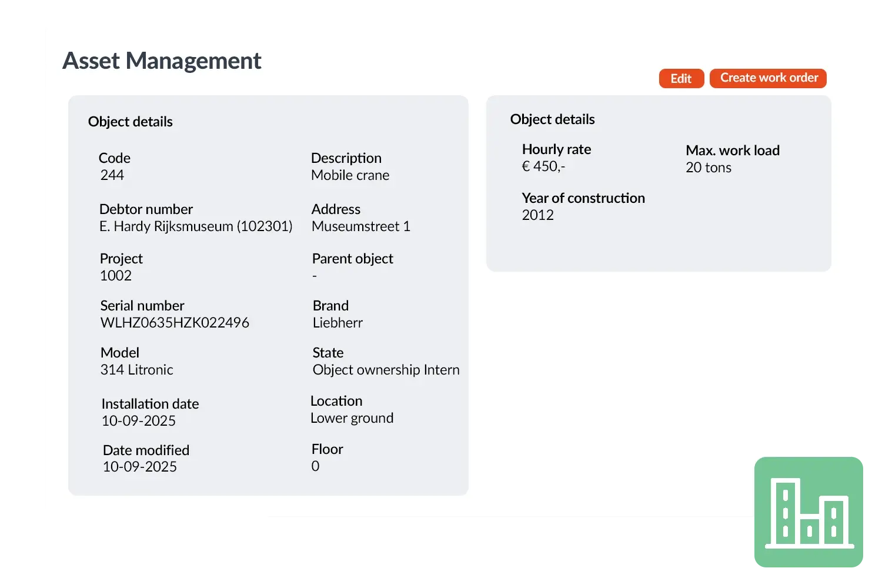
Task: Click the Lower ground location value
Action: [x=352, y=418]
